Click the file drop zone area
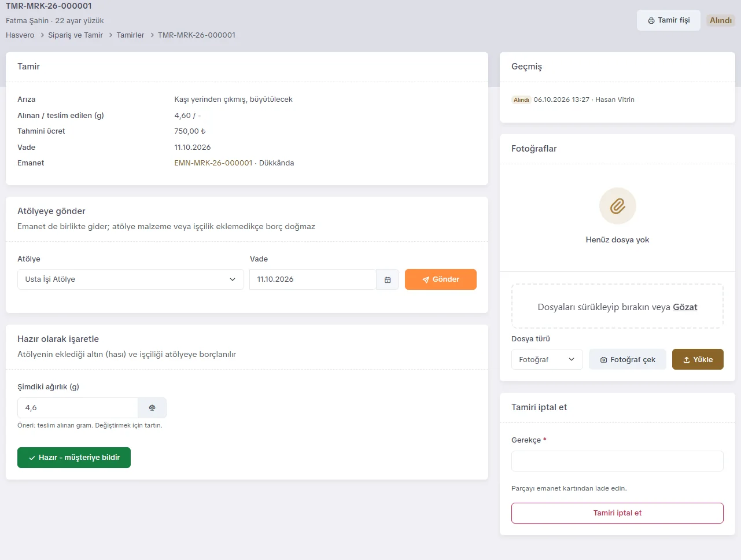This screenshot has width=741, height=560. [617, 307]
